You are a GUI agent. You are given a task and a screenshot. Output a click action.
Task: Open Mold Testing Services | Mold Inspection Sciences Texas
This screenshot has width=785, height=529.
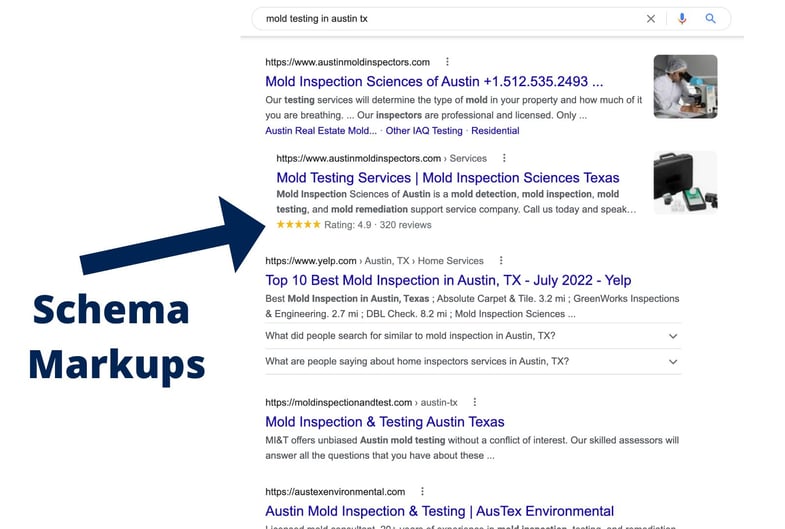click(448, 178)
